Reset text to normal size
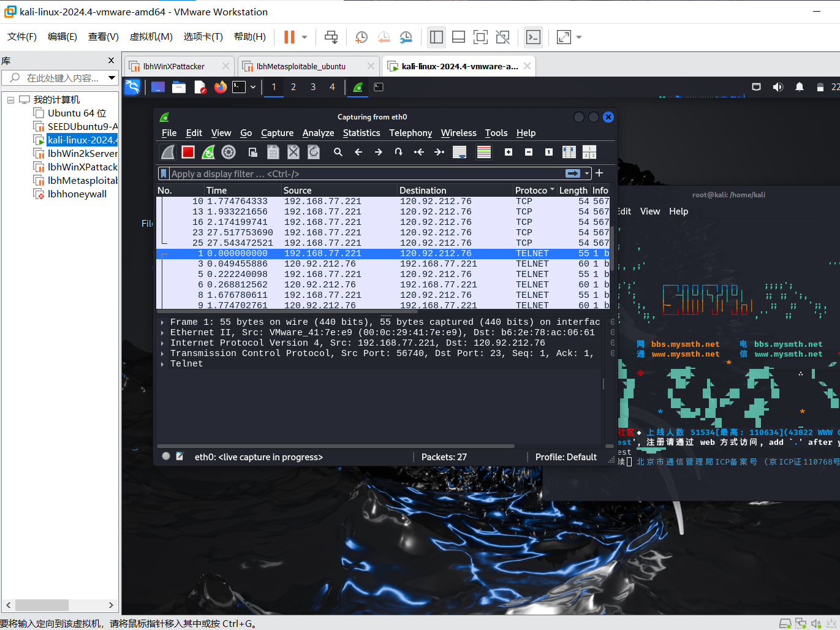 tap(549, 152)
